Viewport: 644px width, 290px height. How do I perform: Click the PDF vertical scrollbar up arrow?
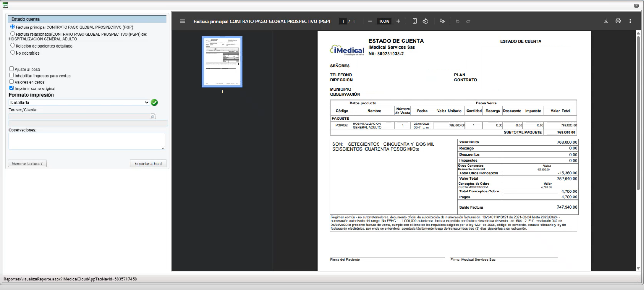coord(639,33)
